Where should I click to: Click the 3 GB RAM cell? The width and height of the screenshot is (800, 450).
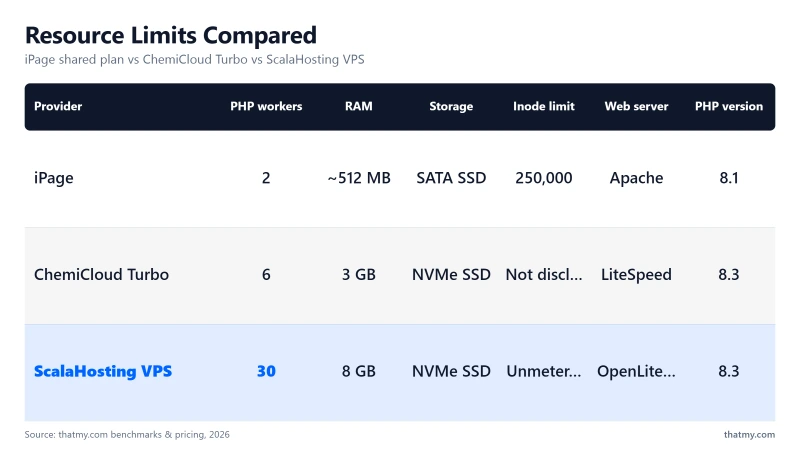coord(359,274)
